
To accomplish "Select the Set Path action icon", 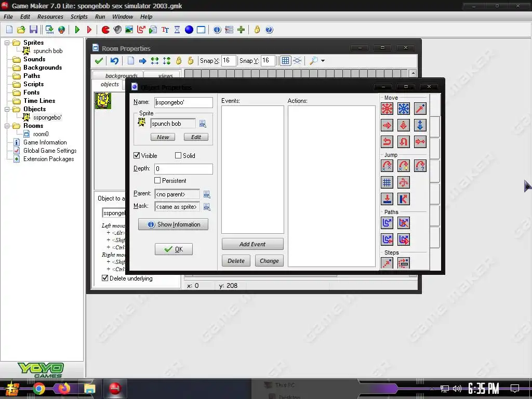I will 387,223.
